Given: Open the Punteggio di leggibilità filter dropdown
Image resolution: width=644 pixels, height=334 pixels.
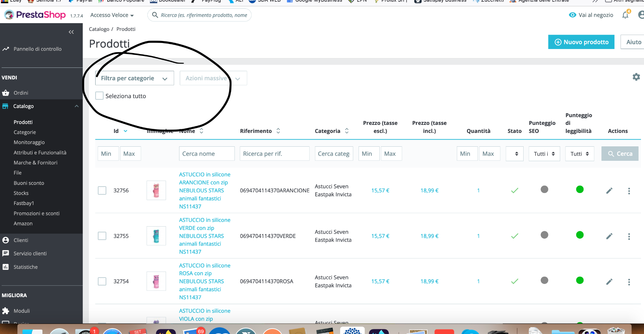Looking at the screenshot, I should pyautogui.click(x=579, y=154).
